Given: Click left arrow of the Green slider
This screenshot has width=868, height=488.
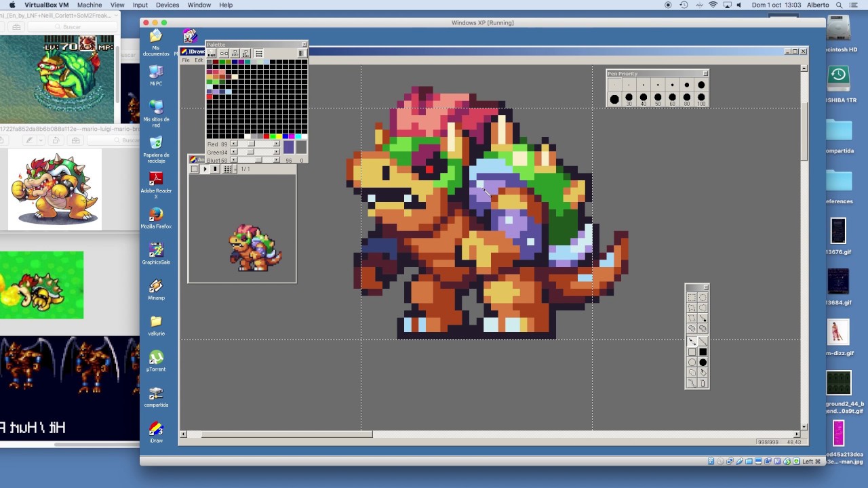Looking at the screenshot, I should click(x=234, y=152).
